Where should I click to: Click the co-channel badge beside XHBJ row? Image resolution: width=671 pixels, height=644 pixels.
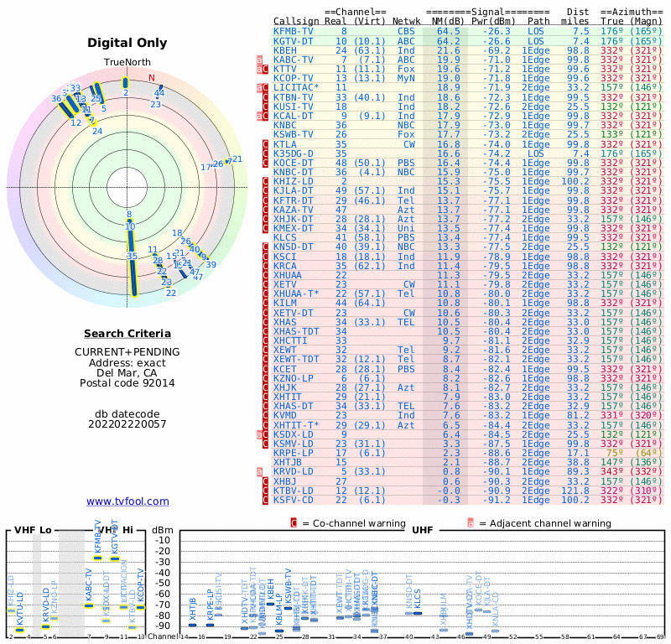[x=265, y=481]
